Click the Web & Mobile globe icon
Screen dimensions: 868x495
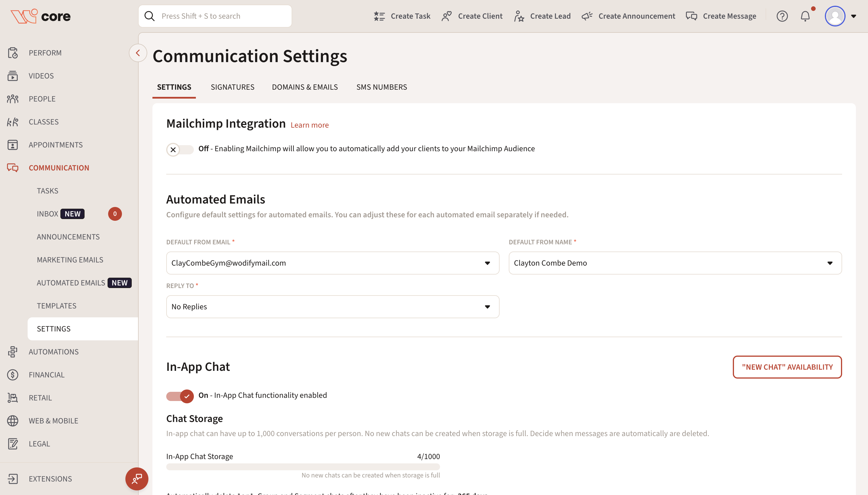click(x=13, y=421)
